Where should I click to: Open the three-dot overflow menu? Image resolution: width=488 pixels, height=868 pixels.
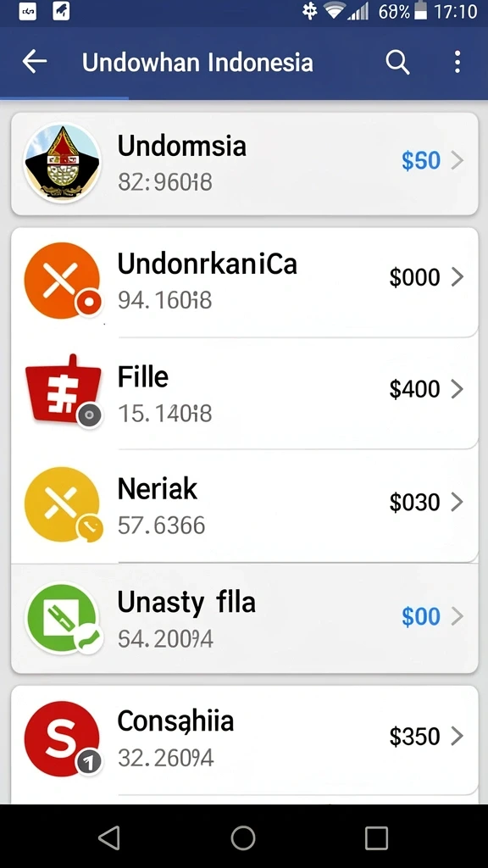pyautogui.click(x=457, y=62)
